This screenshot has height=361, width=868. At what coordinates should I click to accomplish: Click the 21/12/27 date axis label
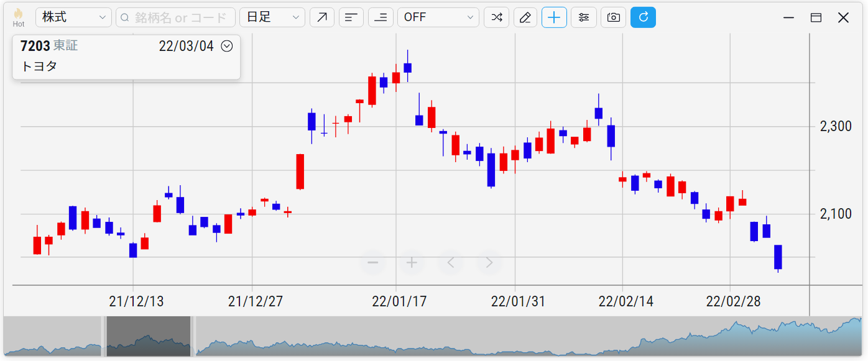point(256,302)
